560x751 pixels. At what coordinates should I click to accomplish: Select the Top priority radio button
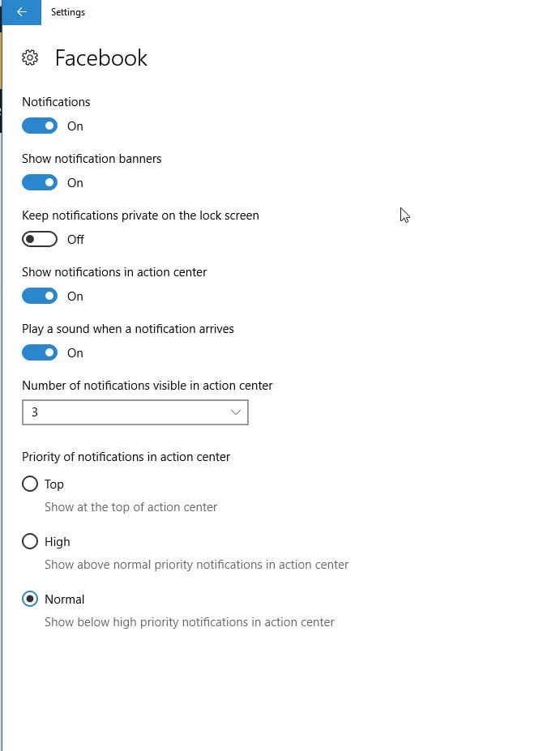tap(30, 484)
